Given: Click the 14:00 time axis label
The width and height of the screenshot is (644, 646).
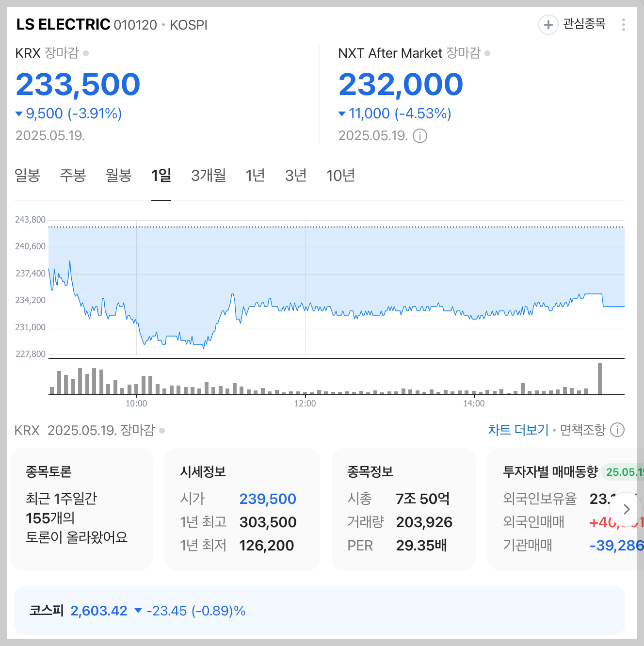Looking at the screenshot, I should click(x=474, y=404).
